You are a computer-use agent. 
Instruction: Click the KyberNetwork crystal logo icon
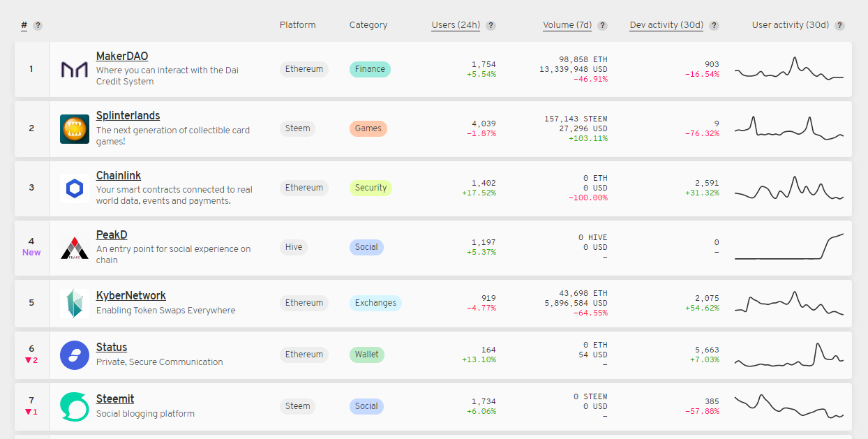[x=75, y=303]
